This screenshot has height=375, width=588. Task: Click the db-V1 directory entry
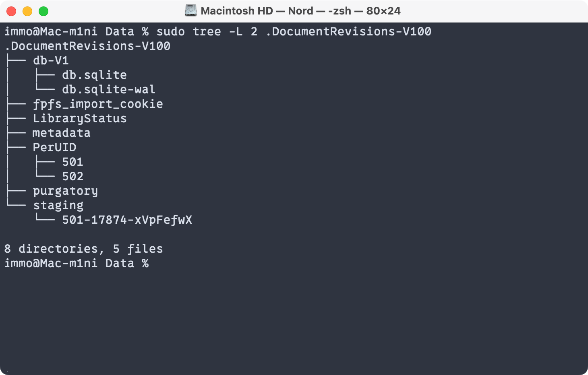[x=51, y=60]
